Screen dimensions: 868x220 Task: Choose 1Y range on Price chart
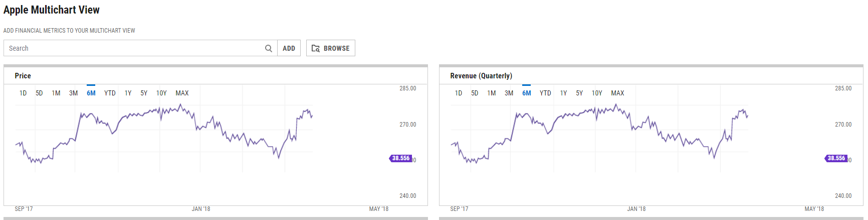(x=128, y=93)
